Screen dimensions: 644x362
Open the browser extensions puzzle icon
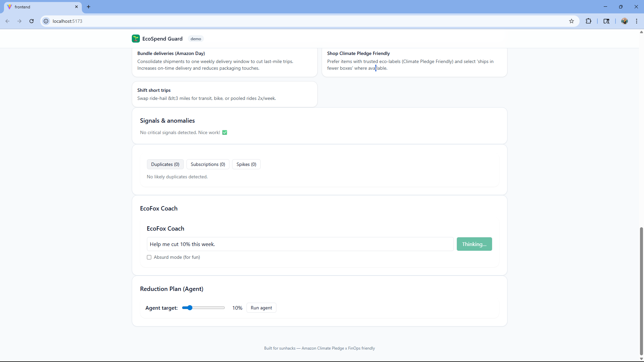pyautogui.click(x=588, y=21)
